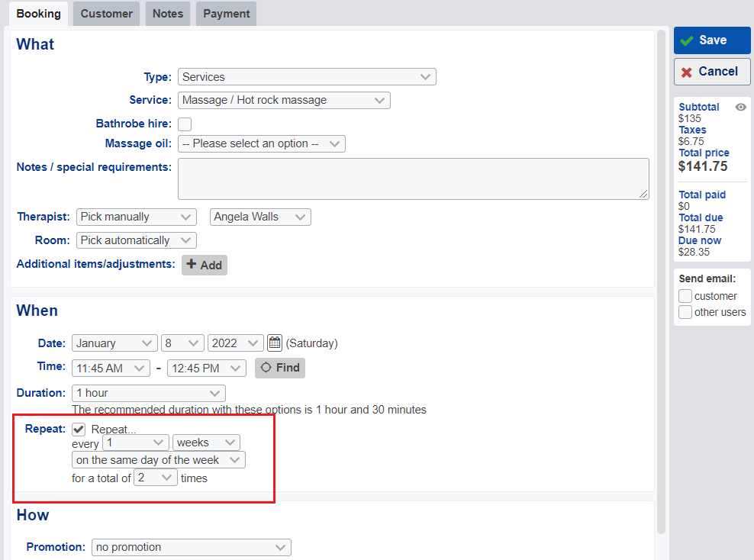Click the Total price $141.75 value
Image resolution: width=754 pixels, height=560 pixels.
click(703, 167)
